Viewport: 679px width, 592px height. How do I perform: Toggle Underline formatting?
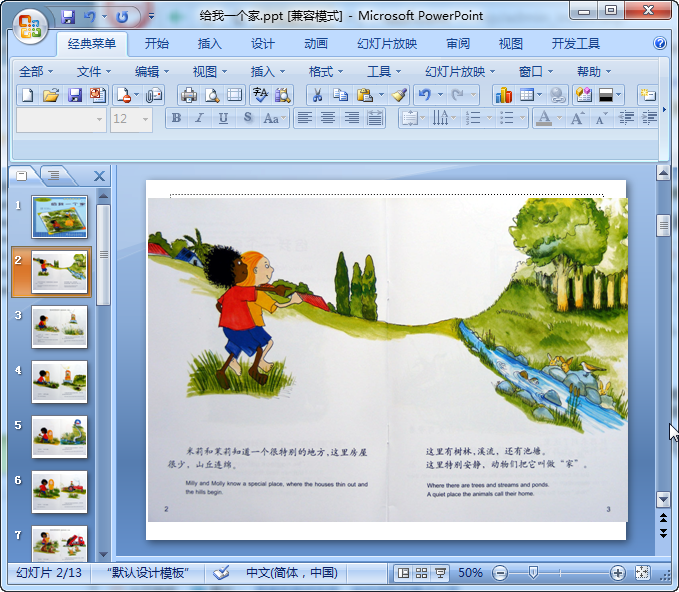point(223,118)
